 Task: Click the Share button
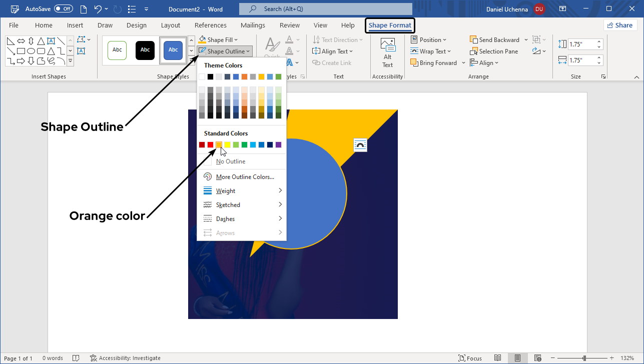619,25
